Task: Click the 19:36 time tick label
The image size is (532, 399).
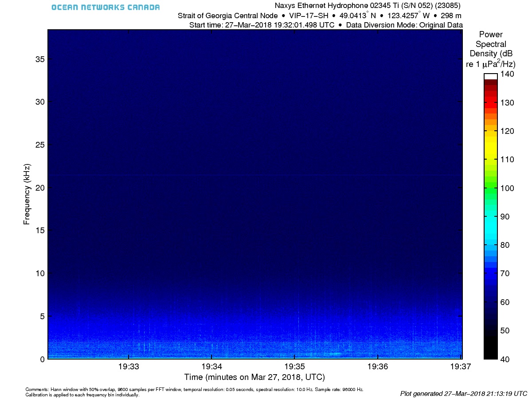Action: 377,367
